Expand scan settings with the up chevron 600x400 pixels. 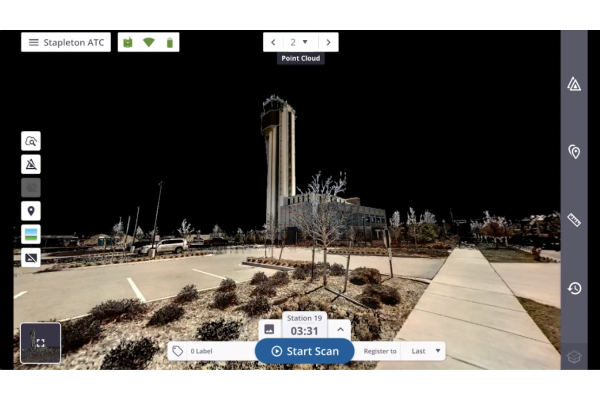340,329
